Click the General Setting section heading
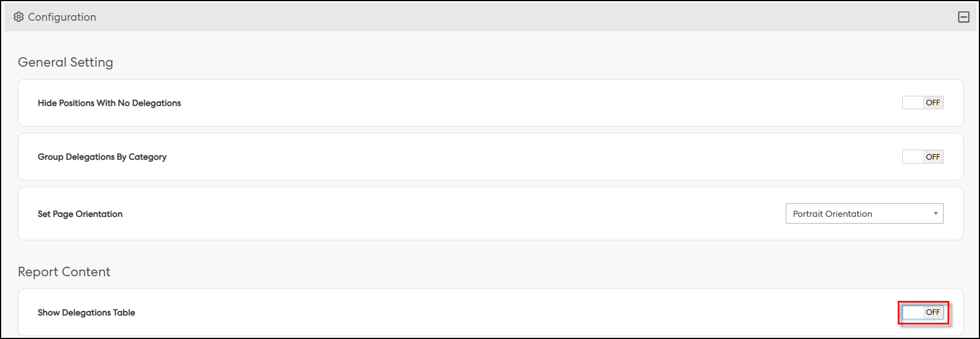The image size is (980, 339). [x=65, y=62]
